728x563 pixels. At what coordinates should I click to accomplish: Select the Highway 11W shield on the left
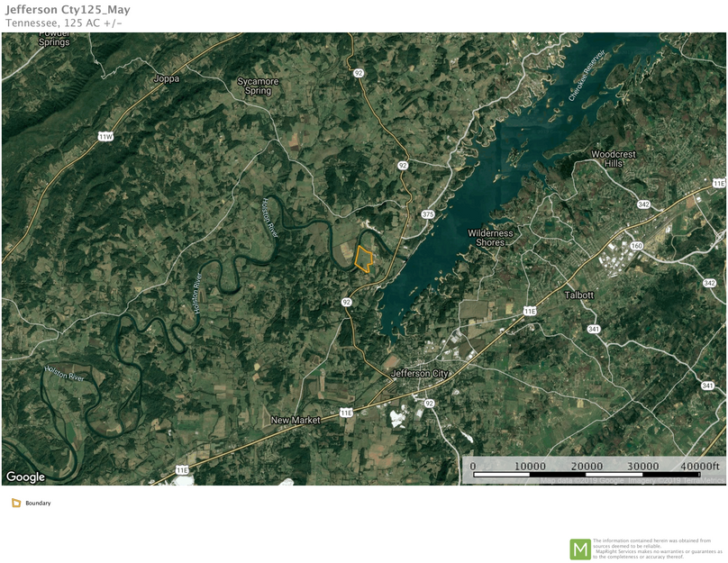click(x=105, y=137)
